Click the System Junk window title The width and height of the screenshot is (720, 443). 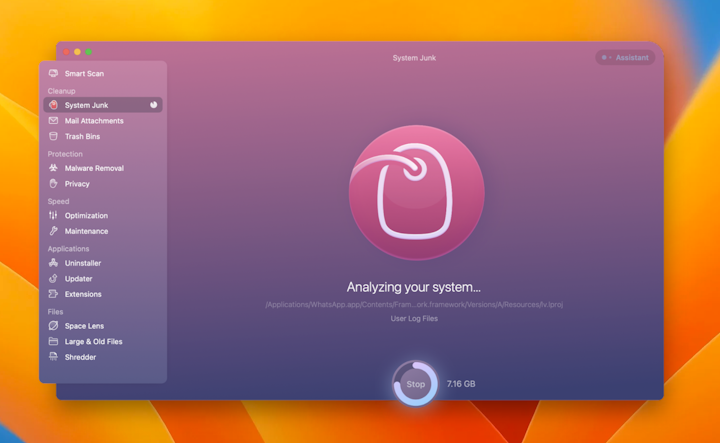point(414,58)
